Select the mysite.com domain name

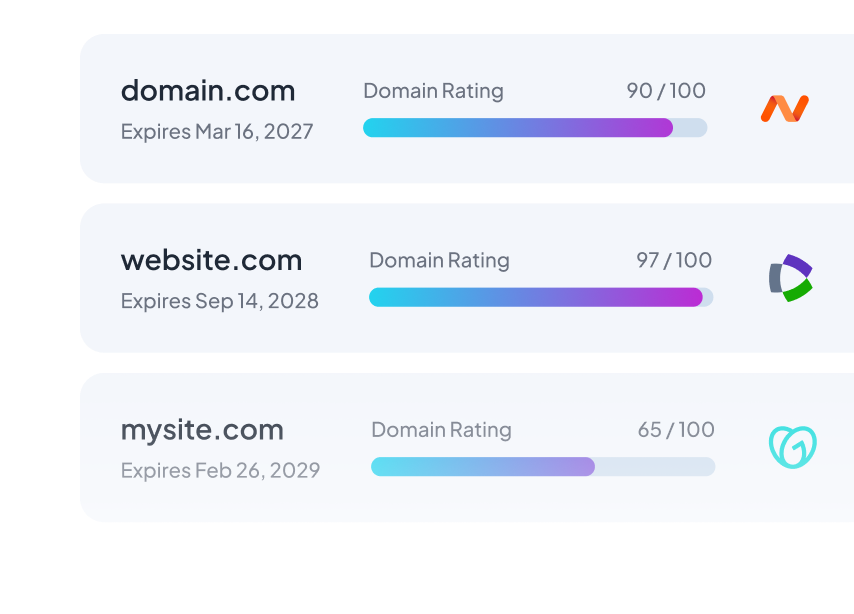pos(201,429)
